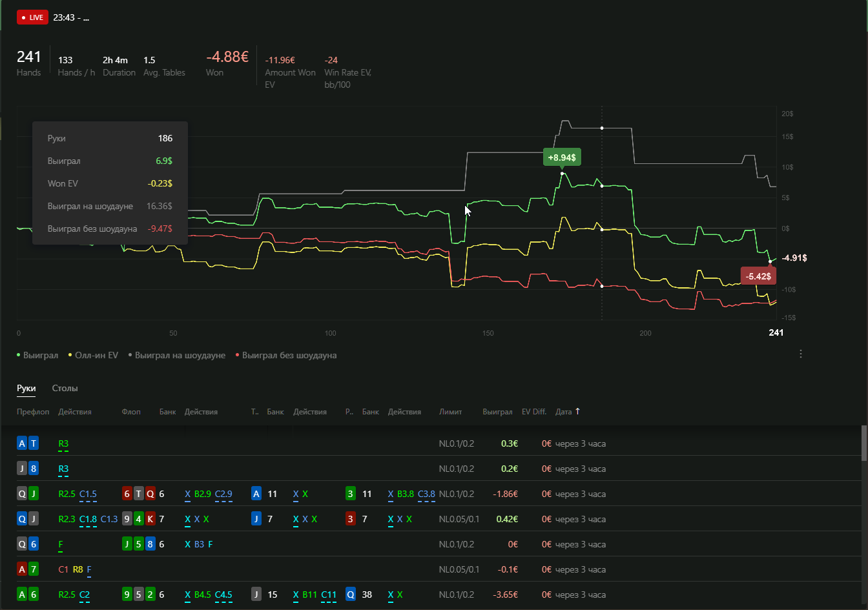Click the 241 hand count on chart axis
Viewport: 868px width, 610px height.
point(776,332)
